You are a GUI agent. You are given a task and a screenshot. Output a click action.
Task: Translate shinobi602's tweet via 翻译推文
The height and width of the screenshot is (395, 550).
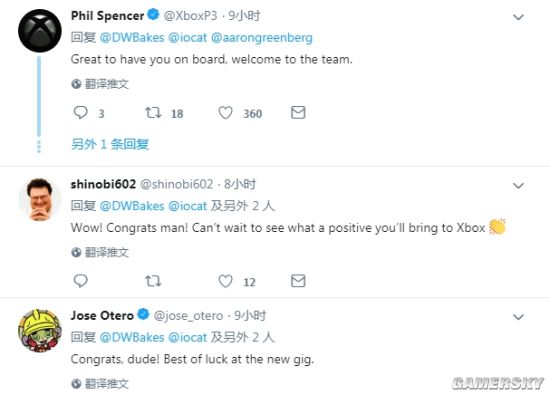100,252
